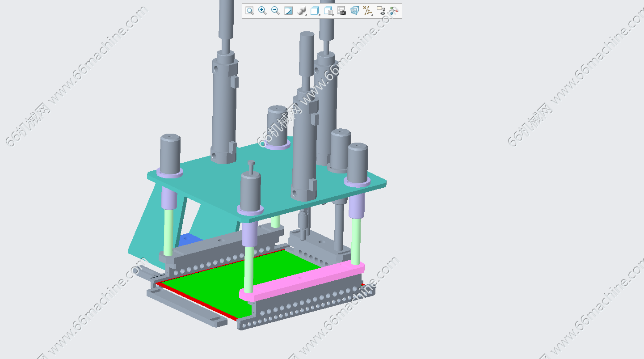Open the View Manager camera-table icon

[341, 11]
